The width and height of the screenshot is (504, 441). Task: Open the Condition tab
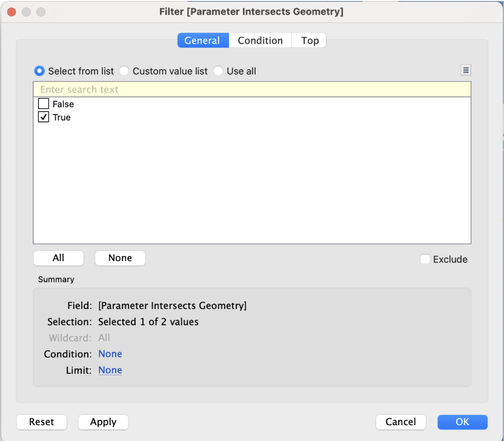click(x=260, y=41)
